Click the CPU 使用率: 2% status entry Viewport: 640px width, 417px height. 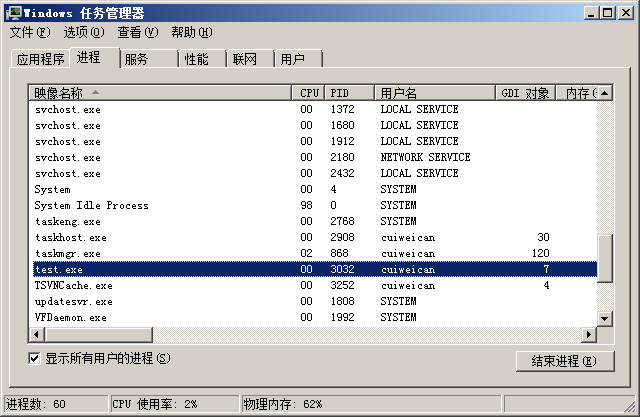point(175,404)
